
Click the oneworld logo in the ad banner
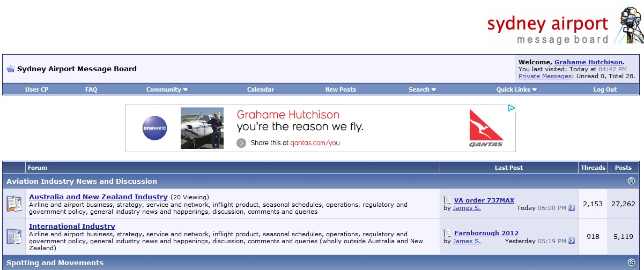click(154, 128)
